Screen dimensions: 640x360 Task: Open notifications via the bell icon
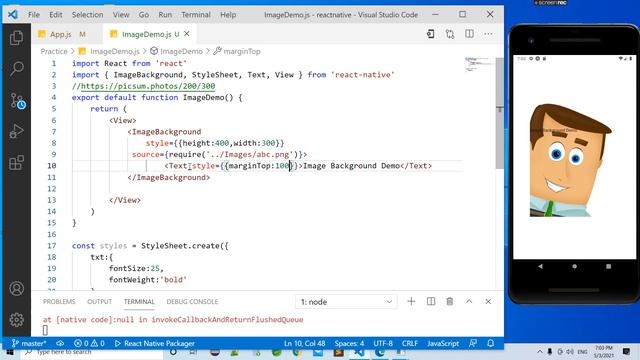pos(491,343)
